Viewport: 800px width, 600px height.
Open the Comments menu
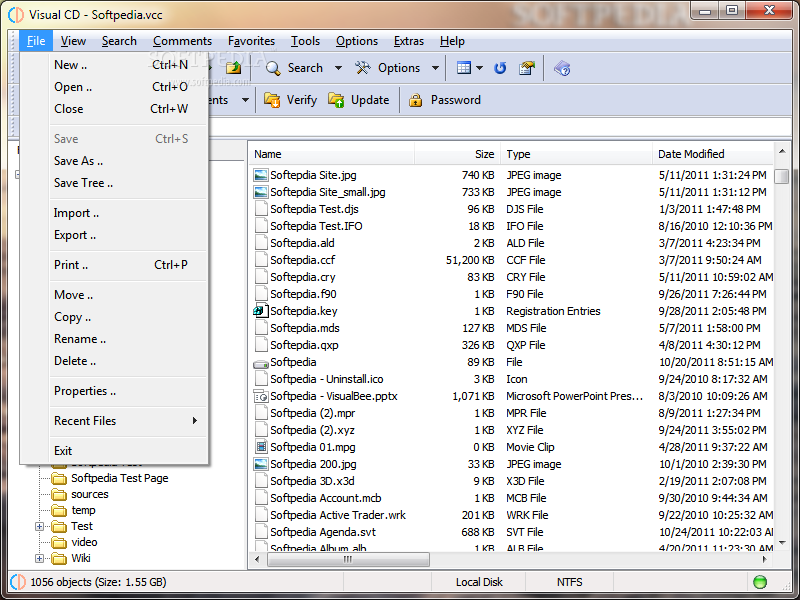pos(182,41)
